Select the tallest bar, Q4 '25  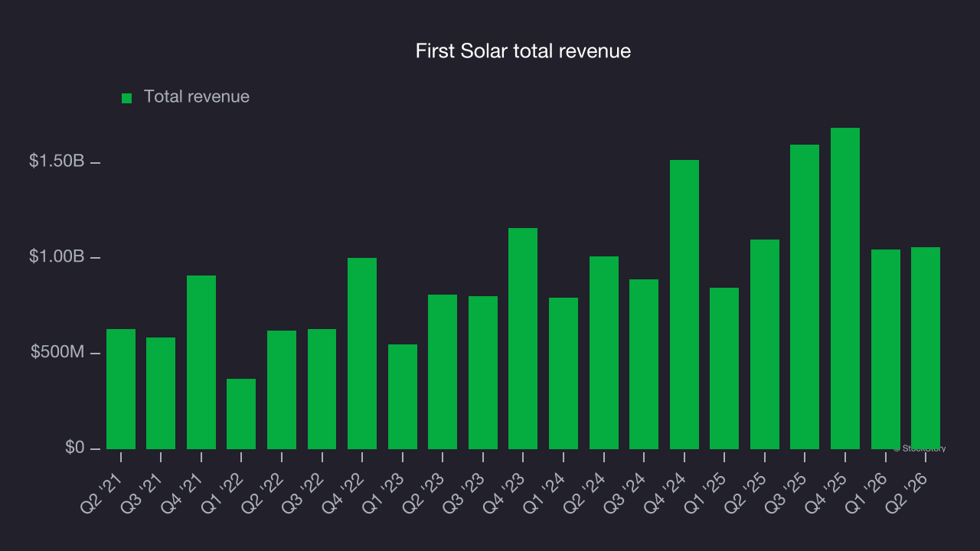[845, 289]
